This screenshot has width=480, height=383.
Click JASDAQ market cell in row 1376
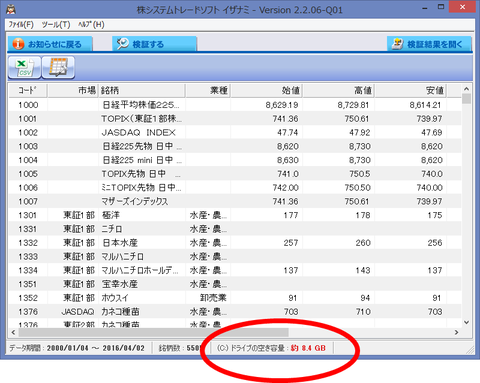(78, 312)
